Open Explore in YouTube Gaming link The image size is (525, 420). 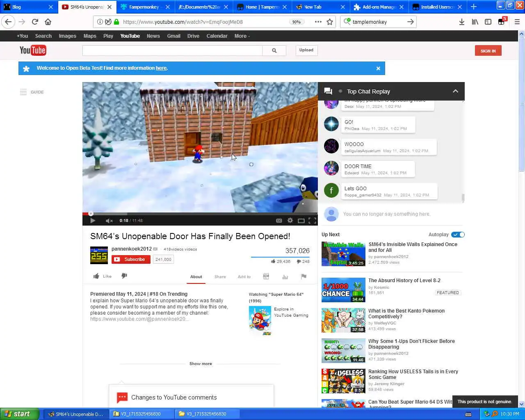(291, 312)
